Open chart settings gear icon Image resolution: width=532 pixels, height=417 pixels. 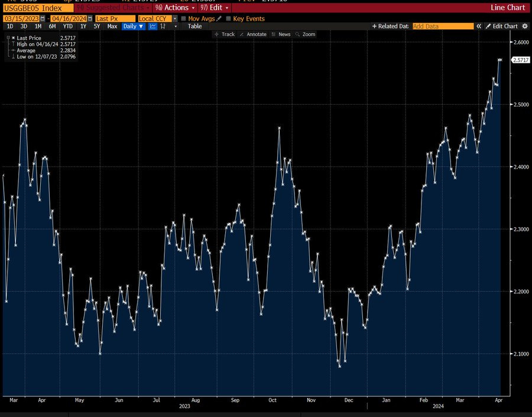tap(525, 26)
